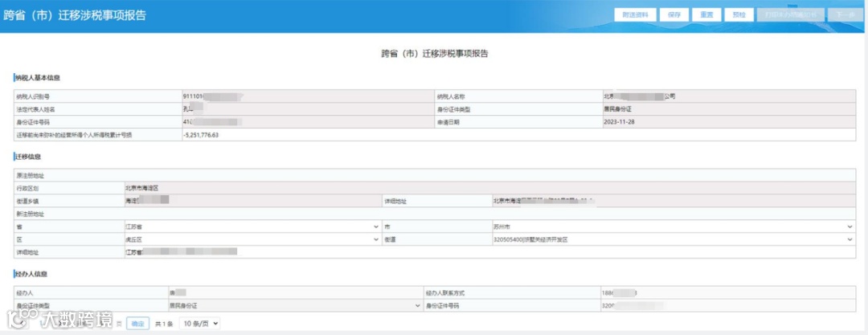Click the original 详细地址 value starting 北京市海淀
Screen dimensions: 868x335
[674, 201]
